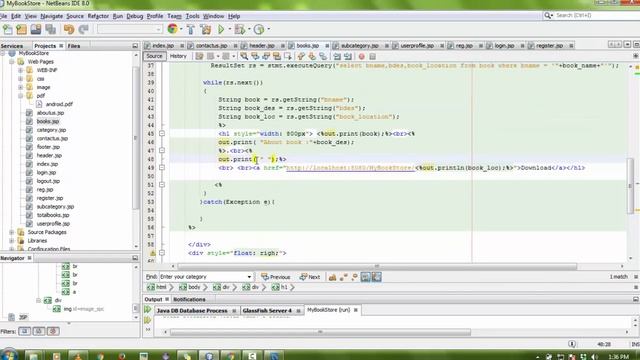Open the project configuration combo box
The height and width of the screenshot is (360, 640).
click(x=130, y=29)
